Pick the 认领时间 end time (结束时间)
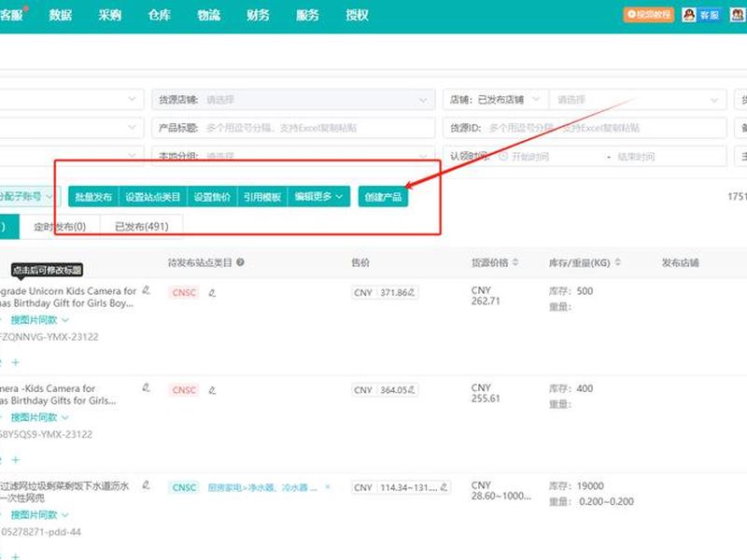The width and height of the screenshot is (747, 560). click(636, 157)
